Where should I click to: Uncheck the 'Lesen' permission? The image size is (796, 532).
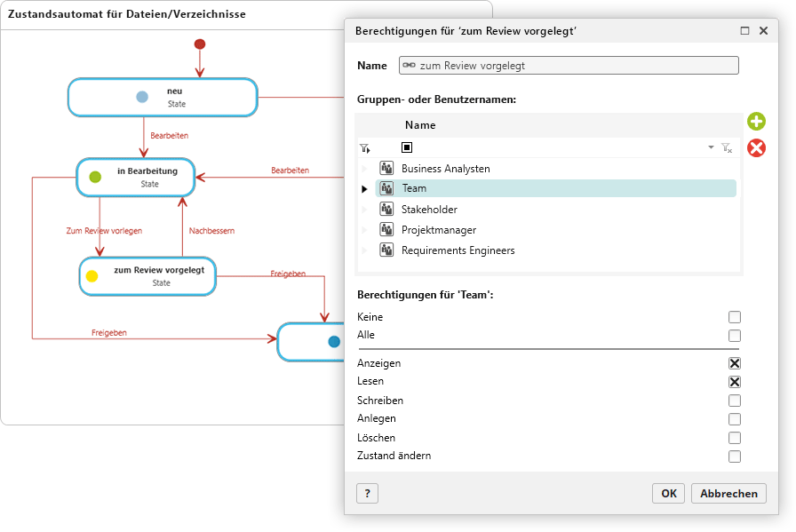coord(734,382)
